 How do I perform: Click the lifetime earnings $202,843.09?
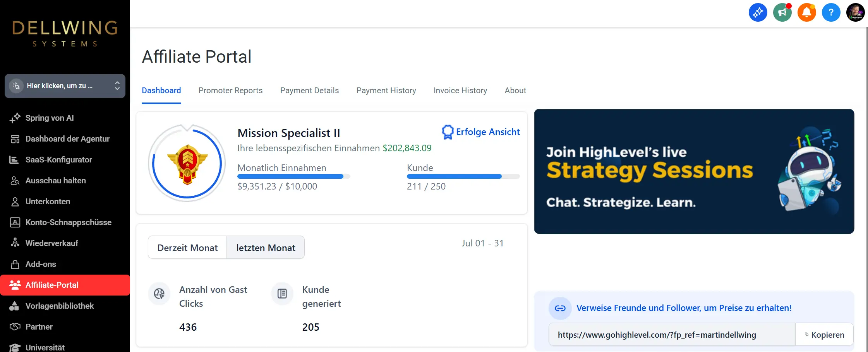(x=407, y=148)
